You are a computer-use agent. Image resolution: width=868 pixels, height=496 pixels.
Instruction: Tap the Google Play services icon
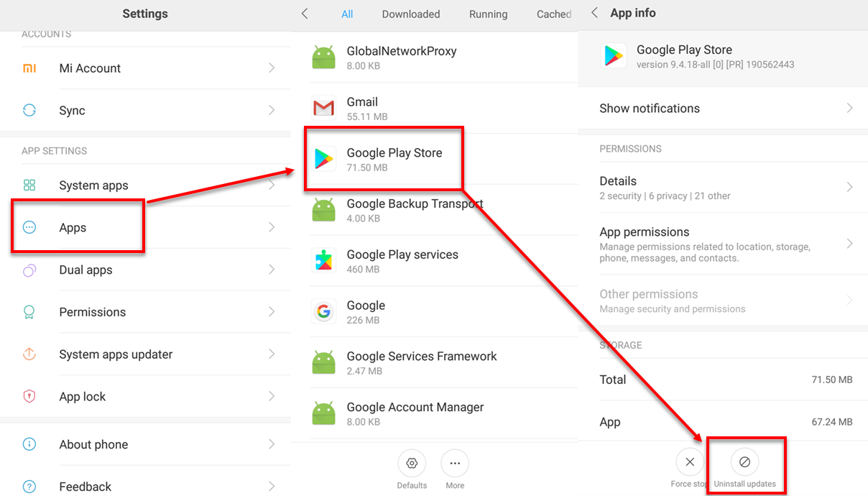(324, 261)
